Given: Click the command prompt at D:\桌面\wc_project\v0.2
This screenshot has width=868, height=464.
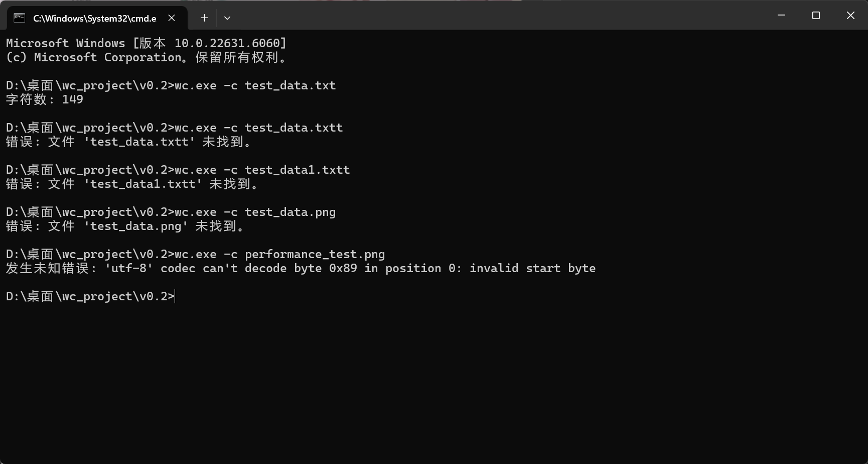Looking at the screenshot, I should (89, 296).
